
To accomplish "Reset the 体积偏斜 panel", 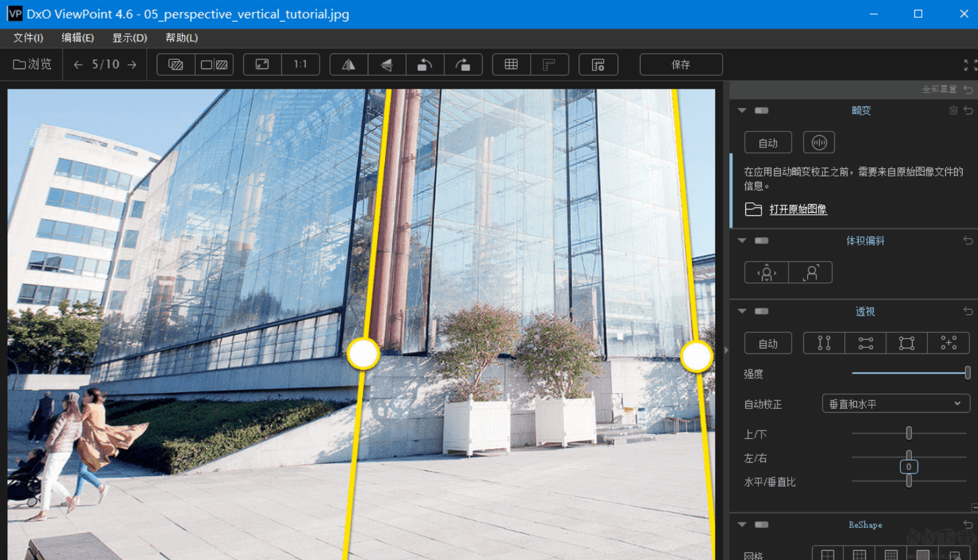I will 968,241.
